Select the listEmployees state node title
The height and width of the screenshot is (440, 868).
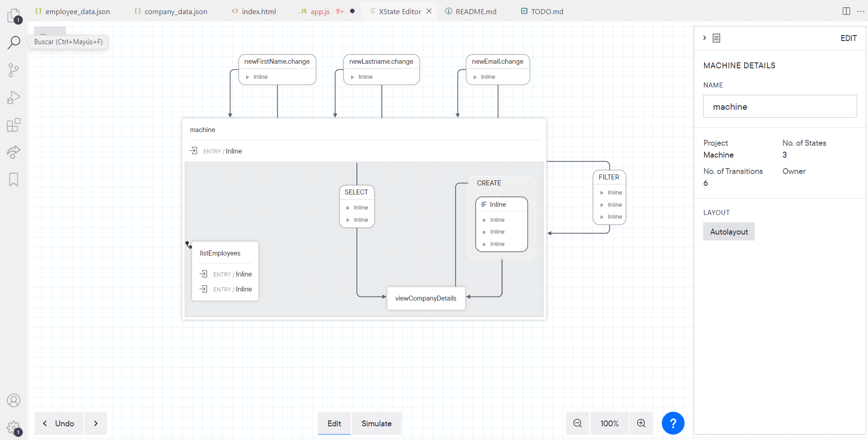220,253
